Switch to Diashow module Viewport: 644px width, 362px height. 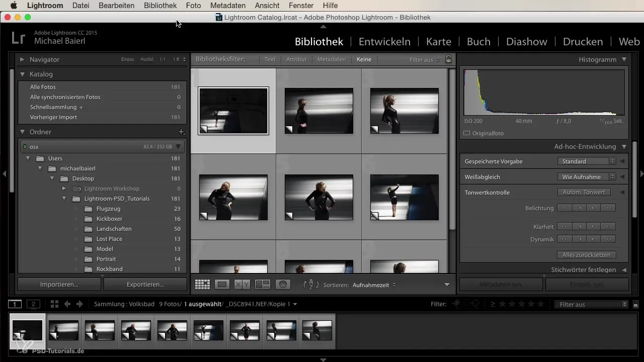tap(527, 42)
